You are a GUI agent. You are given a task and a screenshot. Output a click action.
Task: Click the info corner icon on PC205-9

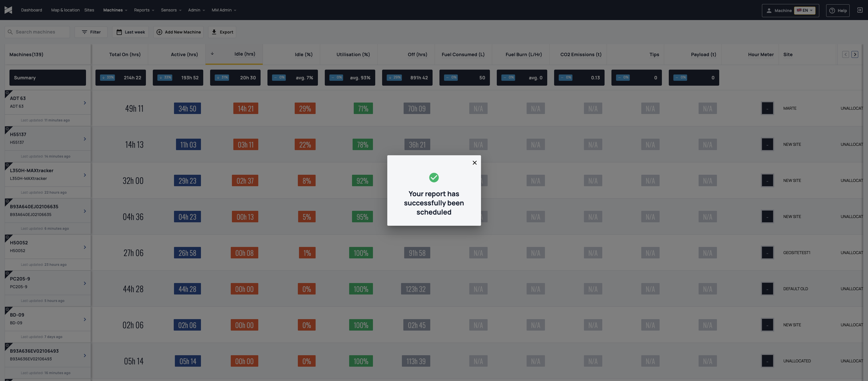pos(7,273)
